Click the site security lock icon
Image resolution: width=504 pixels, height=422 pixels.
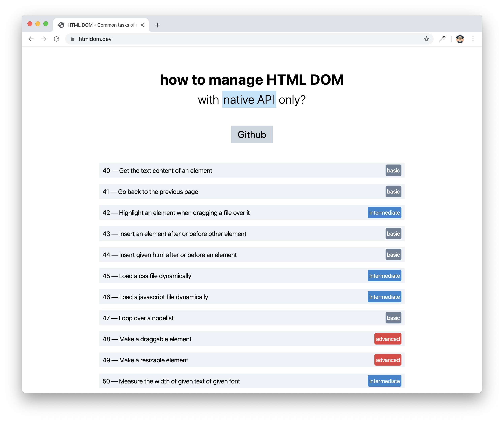(72, 39)
